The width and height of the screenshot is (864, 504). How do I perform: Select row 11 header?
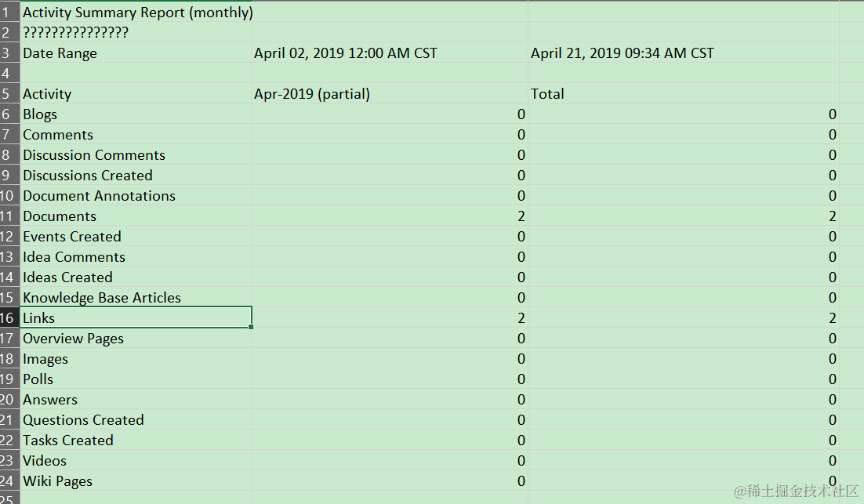pos(8,216)
